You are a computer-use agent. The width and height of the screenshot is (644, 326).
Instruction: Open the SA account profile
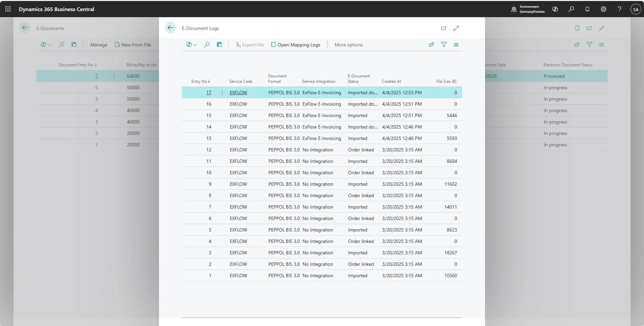pos(636,9)
